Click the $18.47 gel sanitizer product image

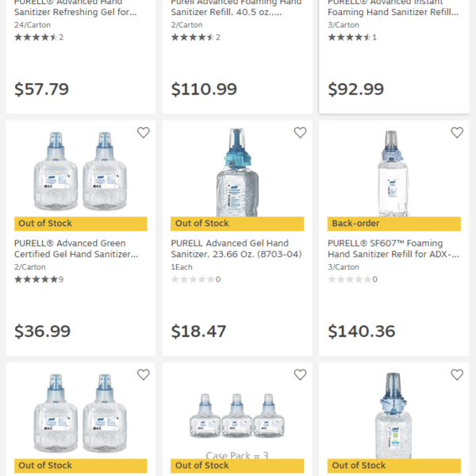236,171
